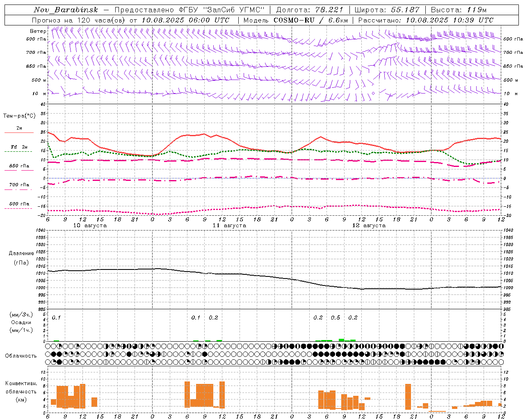Screen dimensions: 525x420
Task: Click the 0.5 precipitation amount value
Action: click(x=336, y=318)
